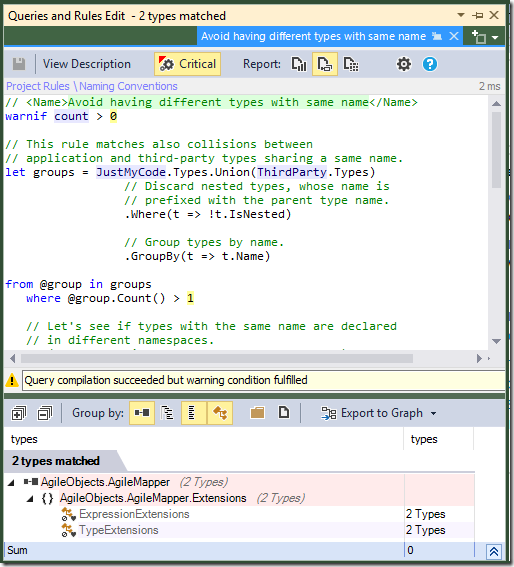This screenshot has width=514, height=567.
Task: Collapse all result rows icon
Action: click(45, 413)
